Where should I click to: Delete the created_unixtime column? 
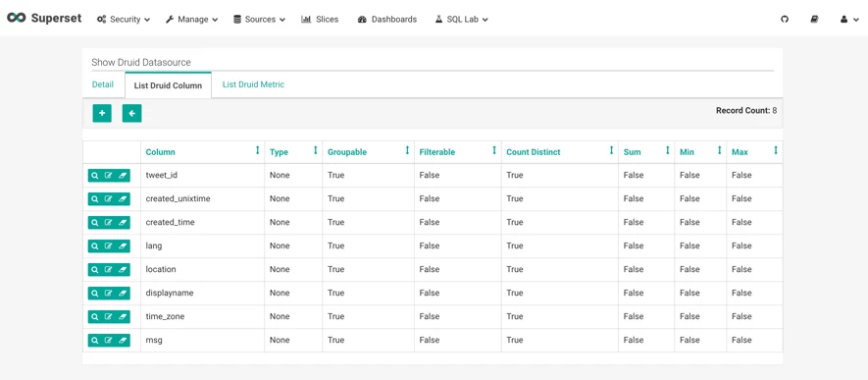click(123, 198)
